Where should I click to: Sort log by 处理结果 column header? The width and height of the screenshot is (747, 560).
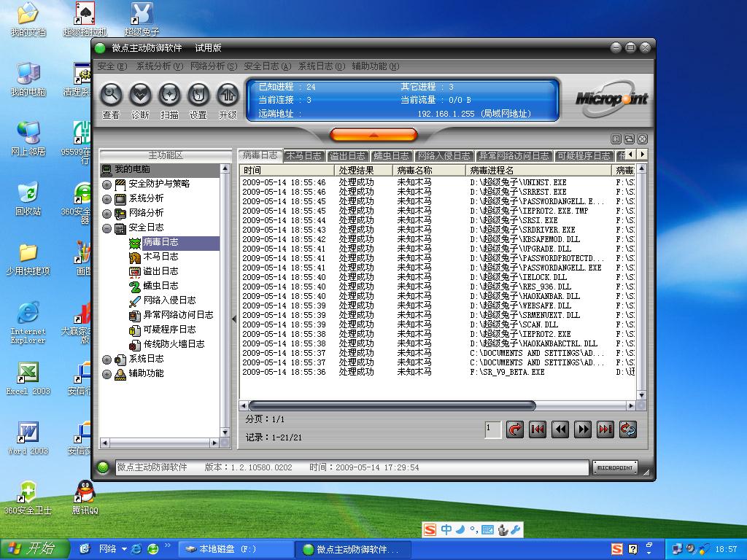point(363,171)
